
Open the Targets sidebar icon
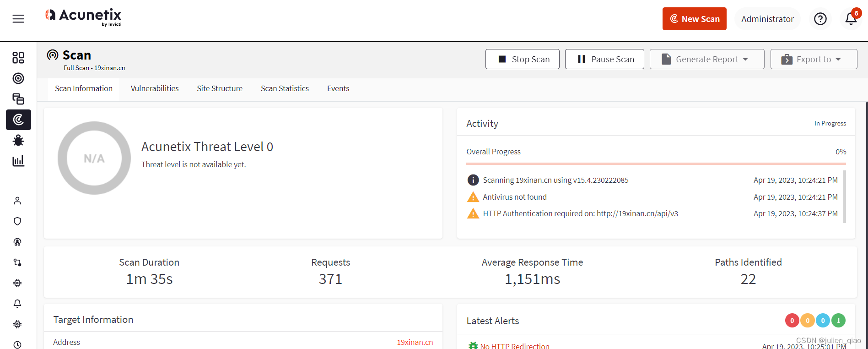pos(18,78)
